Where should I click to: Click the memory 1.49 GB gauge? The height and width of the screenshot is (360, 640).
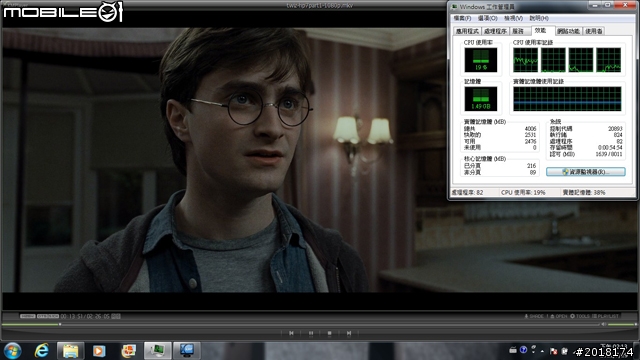[481, 99]
